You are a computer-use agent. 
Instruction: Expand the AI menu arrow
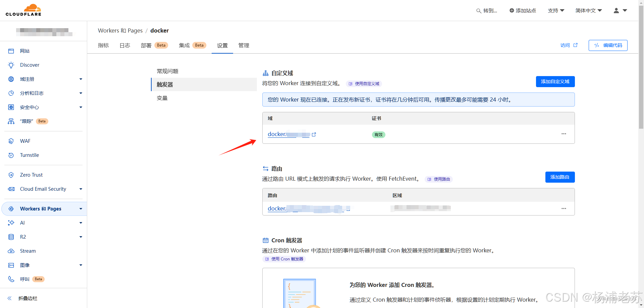pos(81,223)
